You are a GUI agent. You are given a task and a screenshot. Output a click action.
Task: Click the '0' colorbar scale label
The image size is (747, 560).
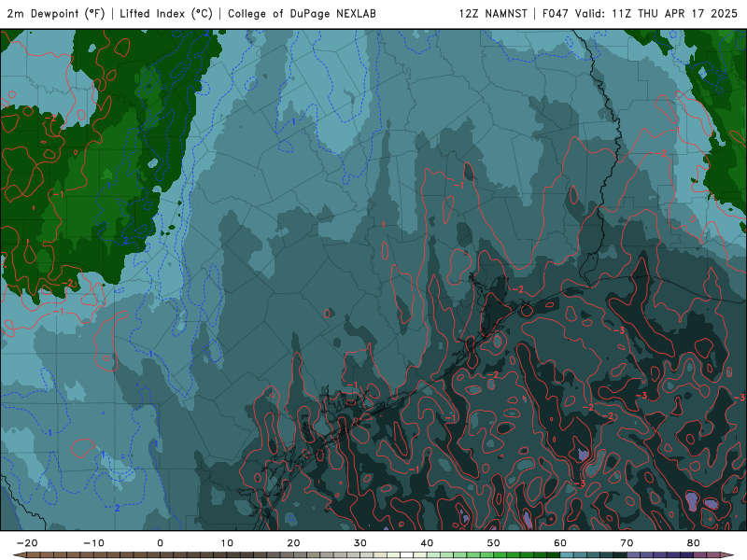click(x=160, y=543)
